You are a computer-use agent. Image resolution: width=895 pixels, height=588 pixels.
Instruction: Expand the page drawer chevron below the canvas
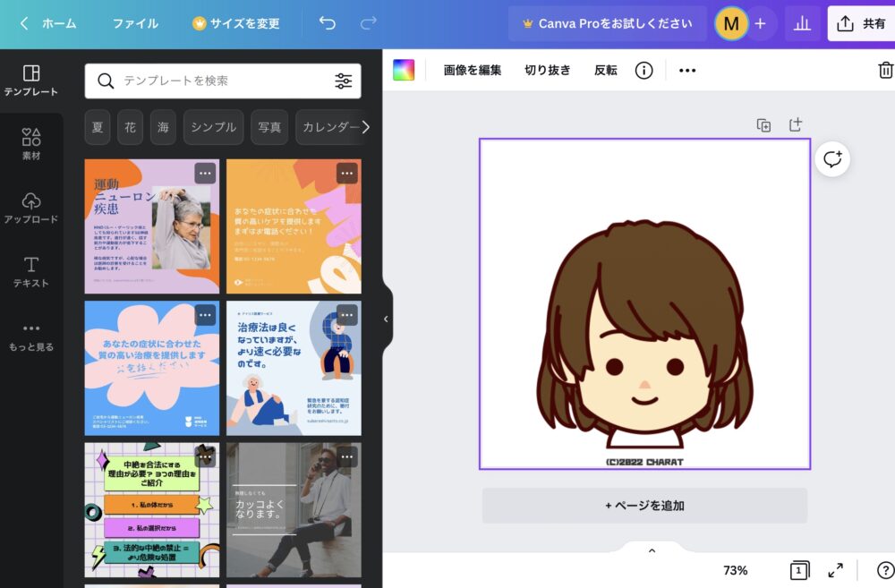tap(652, 550)
